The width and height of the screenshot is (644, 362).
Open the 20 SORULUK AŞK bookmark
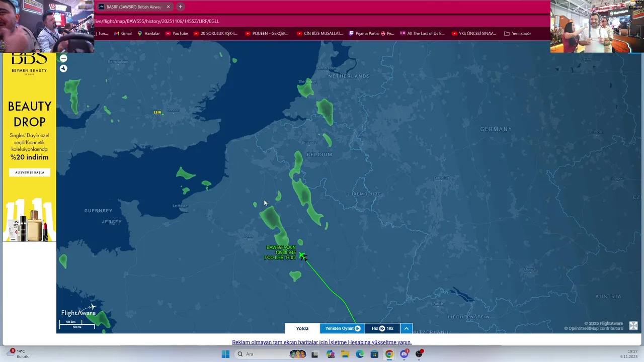click(x=215, y=34)
